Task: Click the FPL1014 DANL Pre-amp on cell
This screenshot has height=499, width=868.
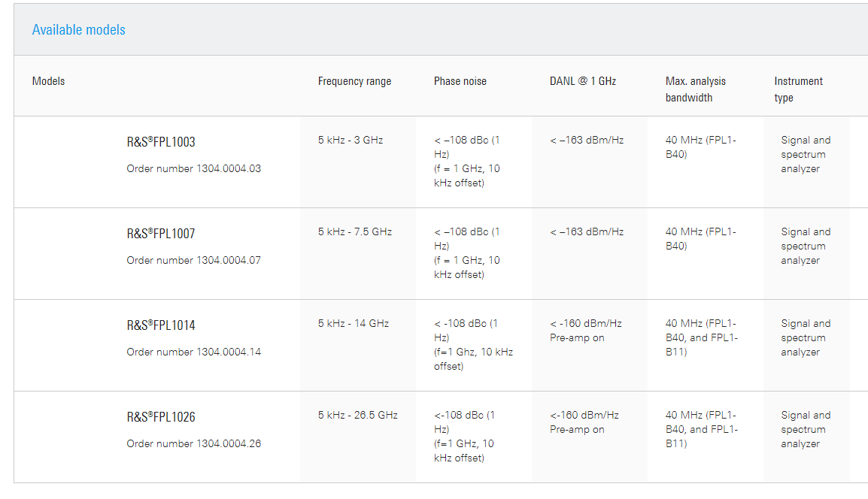Action: tap(586, 331)
